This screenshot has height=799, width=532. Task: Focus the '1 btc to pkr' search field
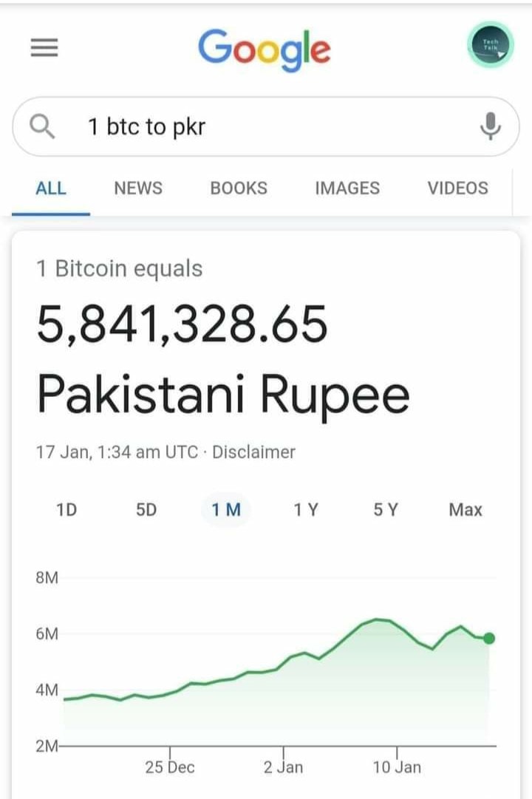point(265,126)
